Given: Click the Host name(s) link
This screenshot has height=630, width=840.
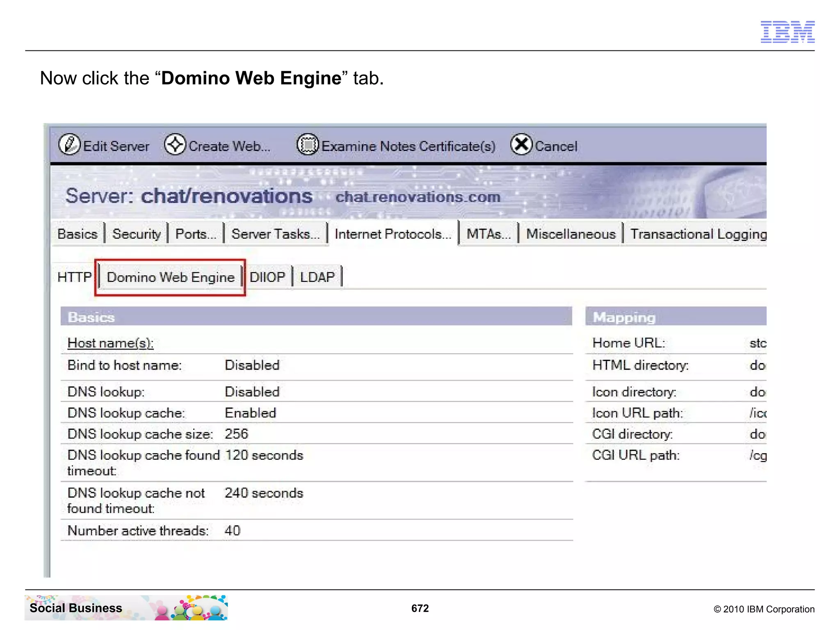Looking at the screenshot, I should click(110, 343).
